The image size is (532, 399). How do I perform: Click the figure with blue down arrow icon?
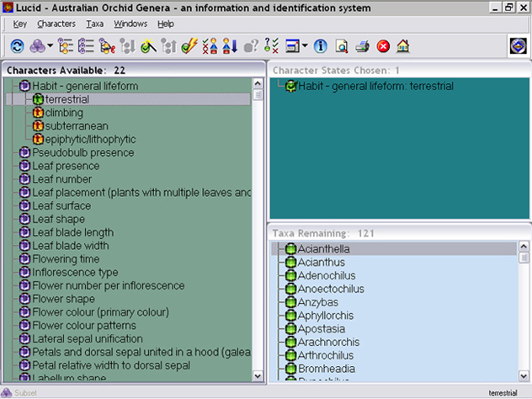point(230,46)
